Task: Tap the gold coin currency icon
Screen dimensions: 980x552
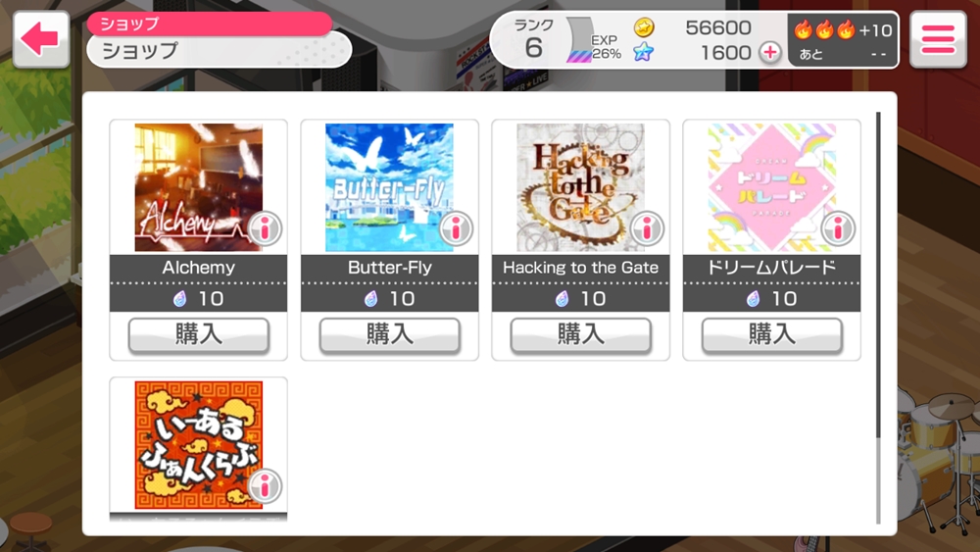Action: pos(644,27)
